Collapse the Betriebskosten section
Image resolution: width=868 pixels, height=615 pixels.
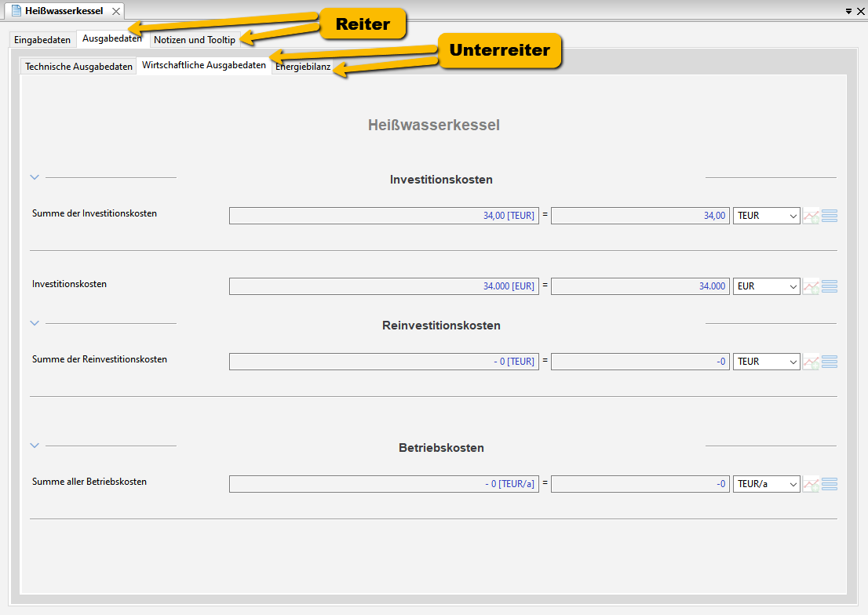pos(35,446)
